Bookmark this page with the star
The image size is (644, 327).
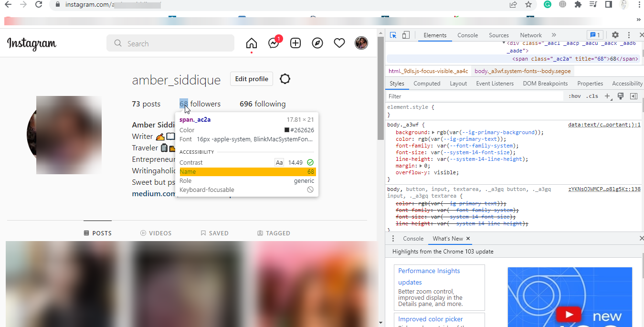pyautogui.click(x=528, y=5)
